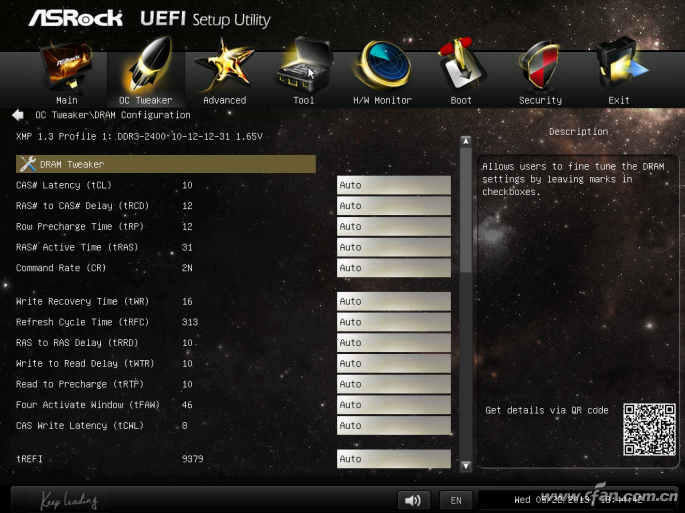The width and height of the screenshot is (685, 513).
Task: Open the DRAM Tweaker entry
Action: coord(166,164)
